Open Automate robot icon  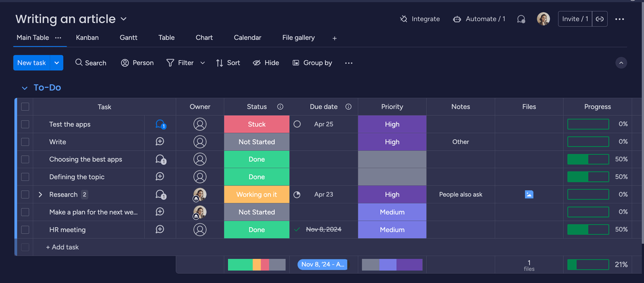pos(457,19)
